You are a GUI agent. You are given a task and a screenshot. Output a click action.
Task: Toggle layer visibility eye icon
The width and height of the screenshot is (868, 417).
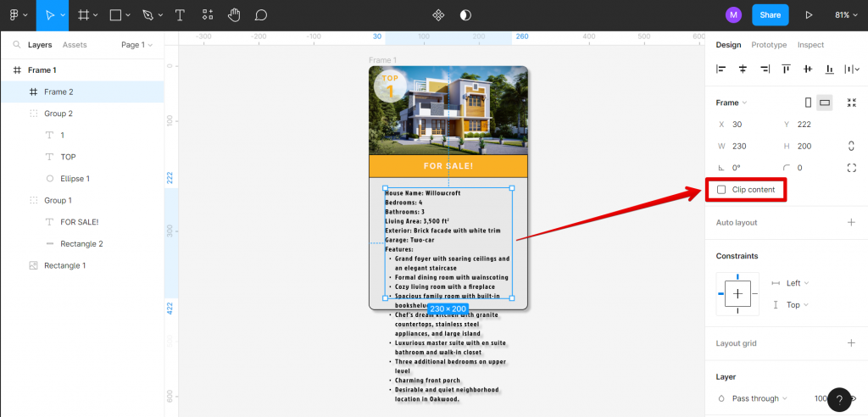(853, 398)
